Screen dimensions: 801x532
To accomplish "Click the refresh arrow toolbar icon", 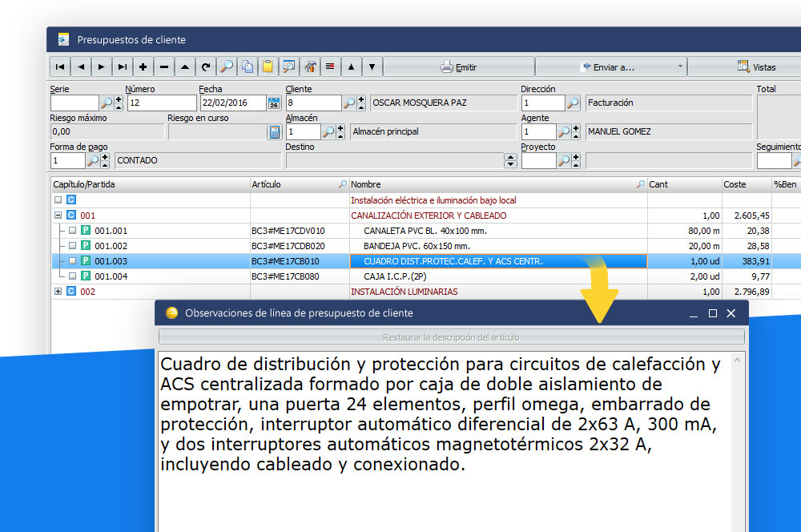I will pyautogui.click(x=206, y=67).
